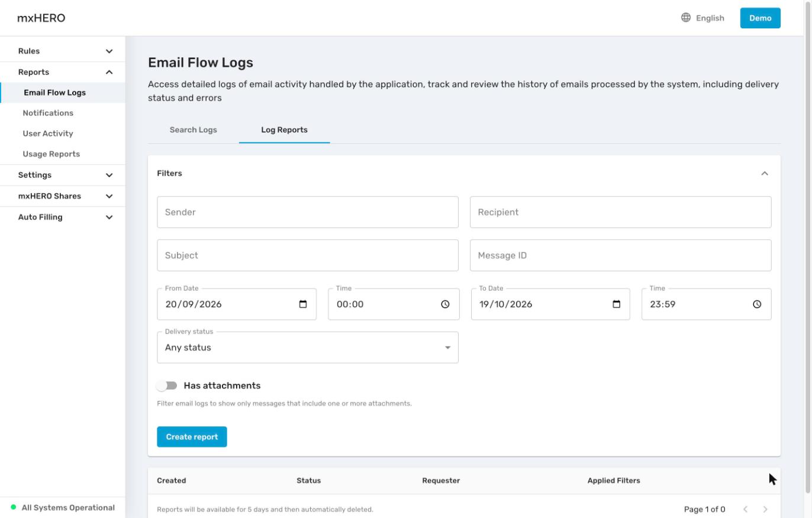Image resolution: width=812 pixels, height=518 pixels.
Task: Expand the Settings sidebar section
Action: click(x=63, y=175)
